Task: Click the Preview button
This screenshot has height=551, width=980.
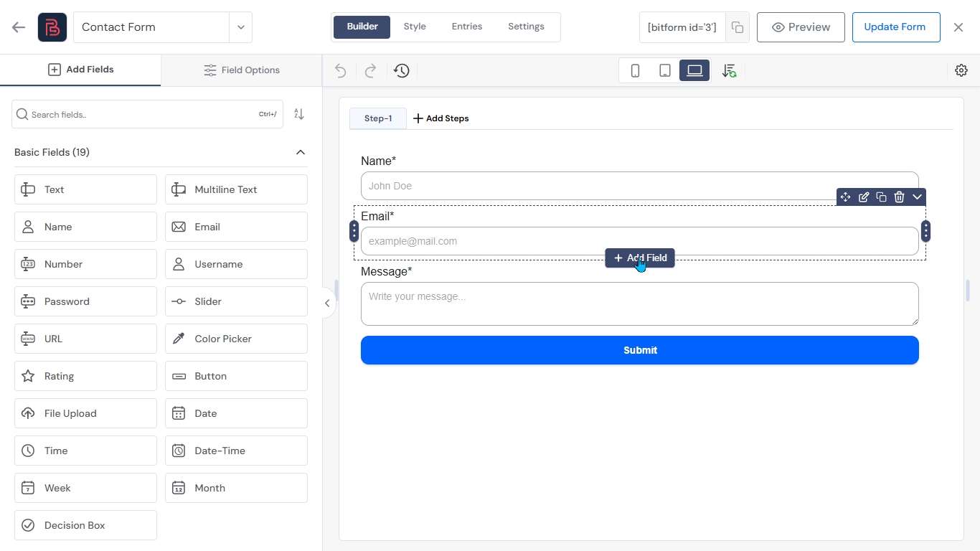Action: (x=801, y=27)
